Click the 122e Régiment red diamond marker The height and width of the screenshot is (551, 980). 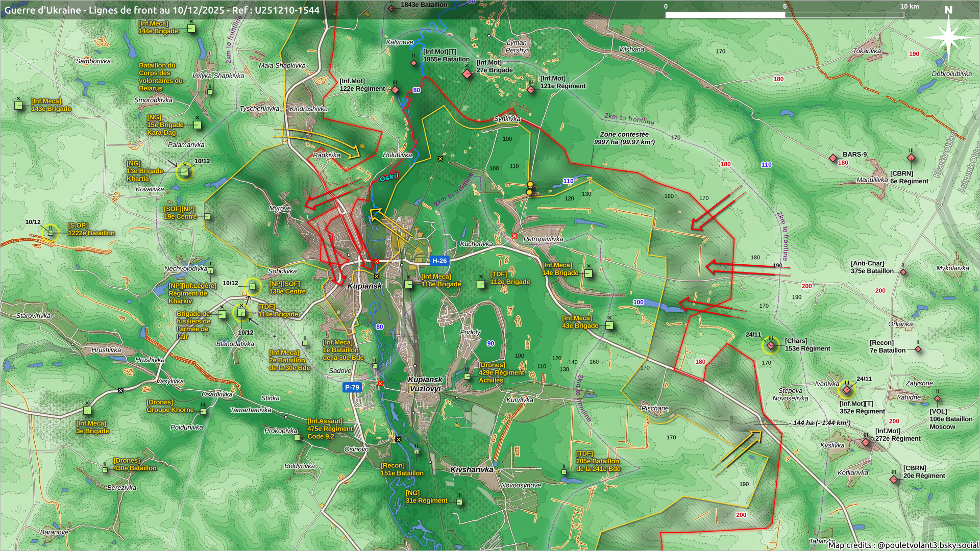(395, 90)
